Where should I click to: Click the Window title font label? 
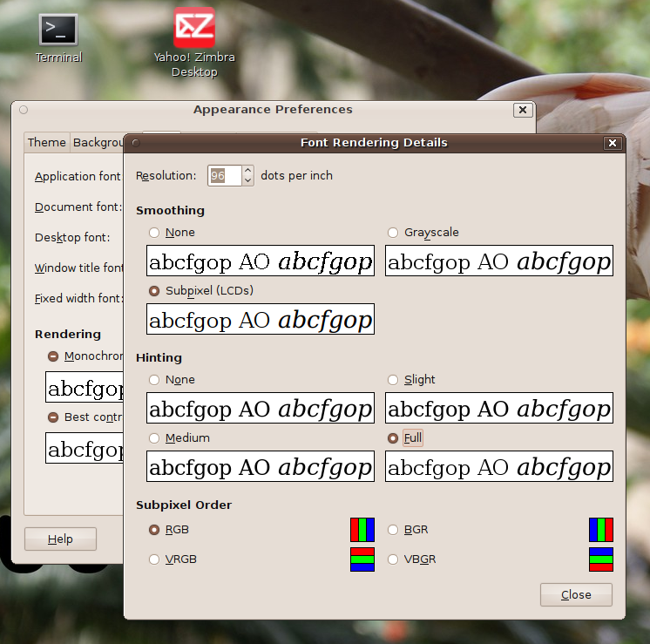[x=78, y=268]
